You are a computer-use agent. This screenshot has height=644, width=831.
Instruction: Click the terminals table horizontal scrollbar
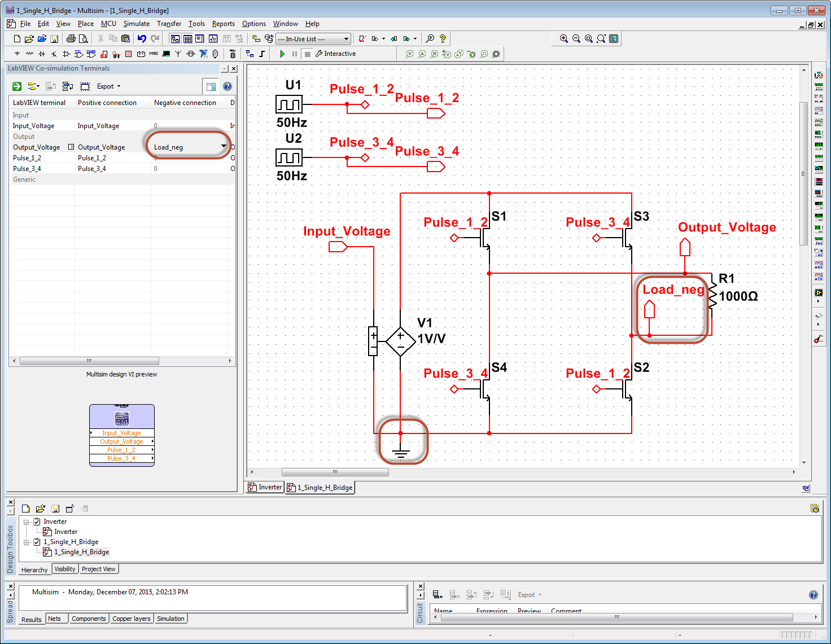click(89, 361)
